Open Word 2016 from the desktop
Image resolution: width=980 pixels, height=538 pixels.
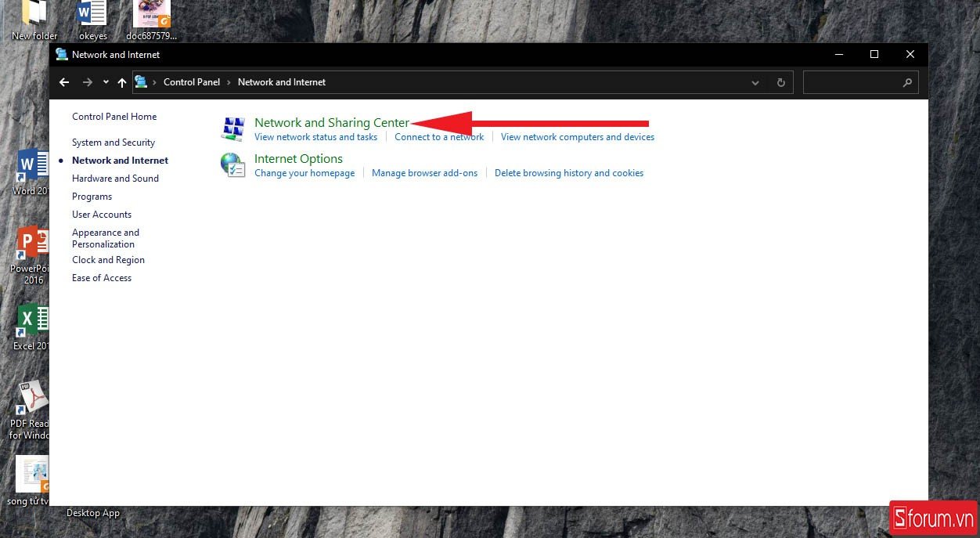[x=30, y=164]
